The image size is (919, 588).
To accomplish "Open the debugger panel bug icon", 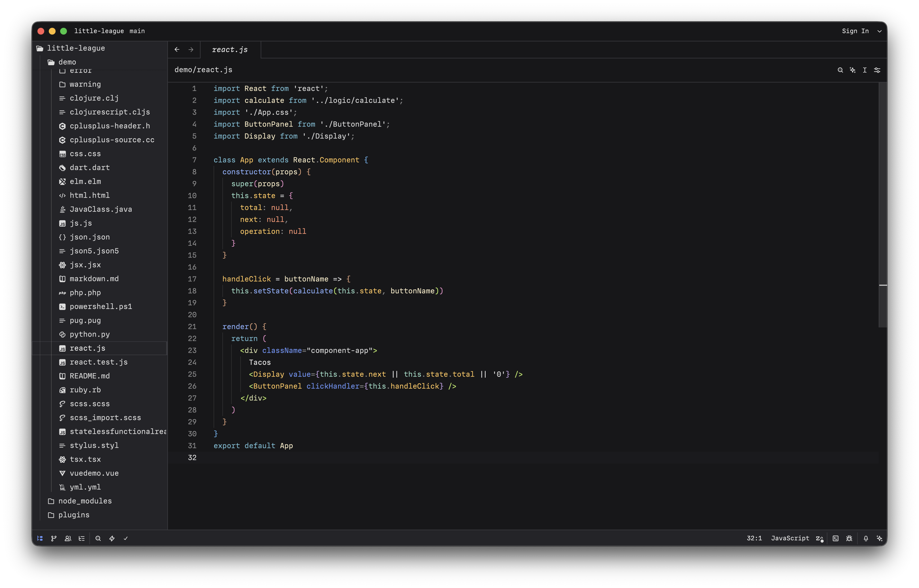I will click(849, 538).
